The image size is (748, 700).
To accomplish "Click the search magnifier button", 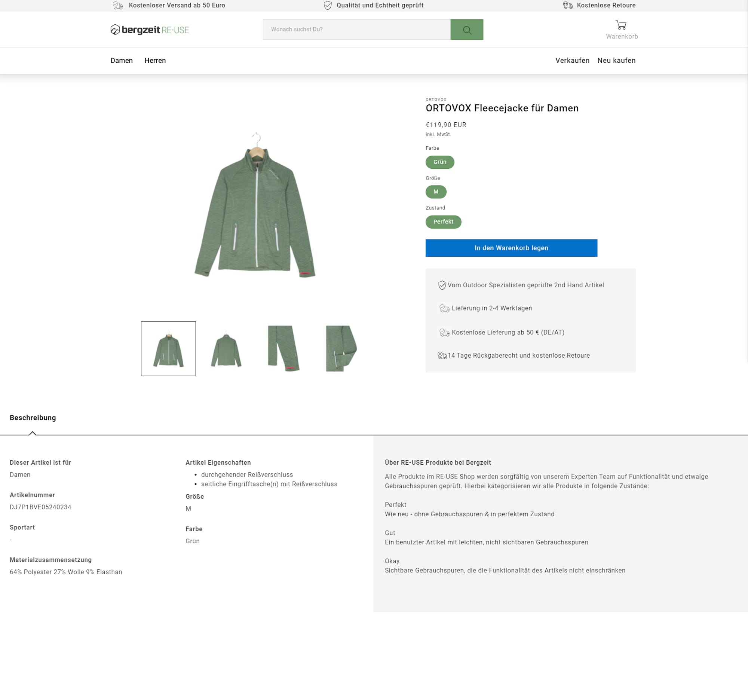I will (466, 29).
